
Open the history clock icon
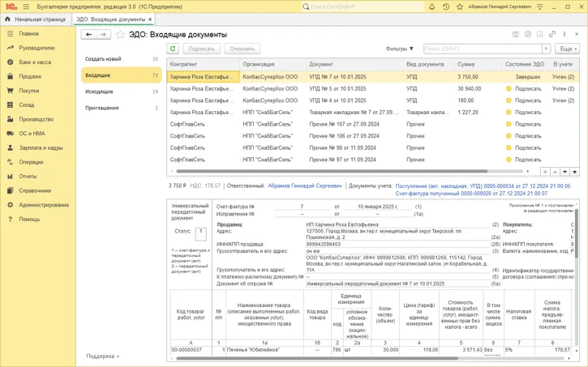pos(446,6)
